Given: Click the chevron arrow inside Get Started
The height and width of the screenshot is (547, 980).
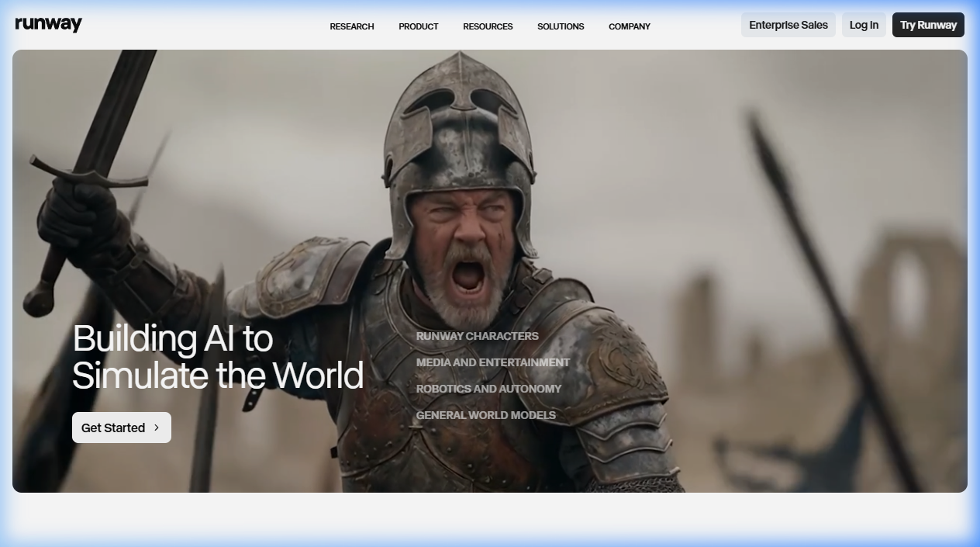Looking at the screenshot, I should click(x=157, y=428).
